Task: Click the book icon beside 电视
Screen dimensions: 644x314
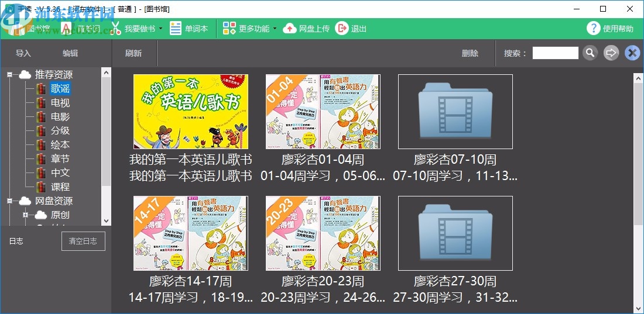Action: [41, 102]
